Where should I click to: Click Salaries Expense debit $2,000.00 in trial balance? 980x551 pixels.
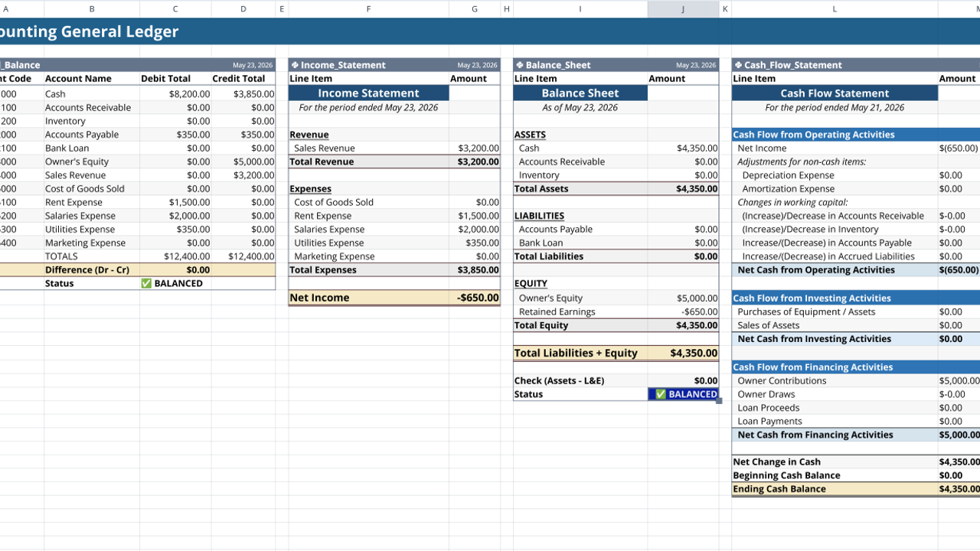click(x=175, y=216)
